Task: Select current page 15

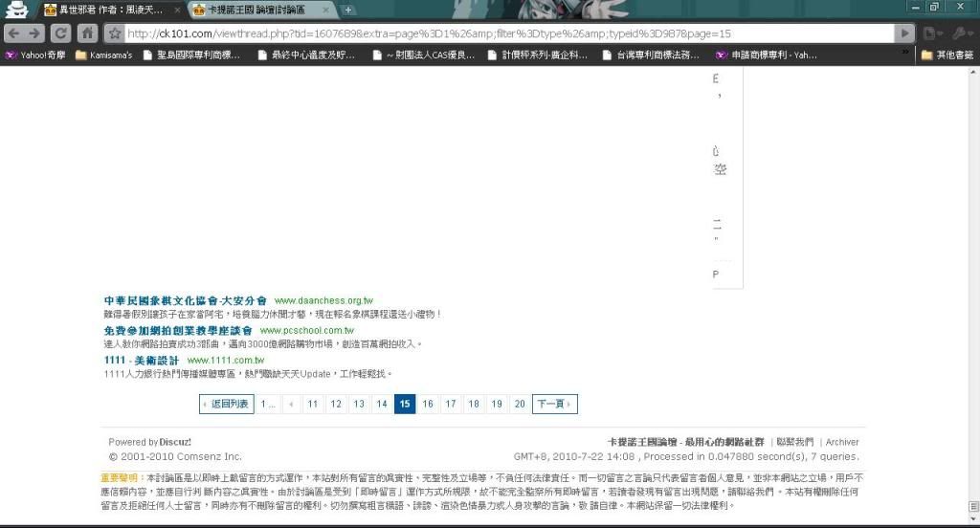Action: tap(405, 404)
